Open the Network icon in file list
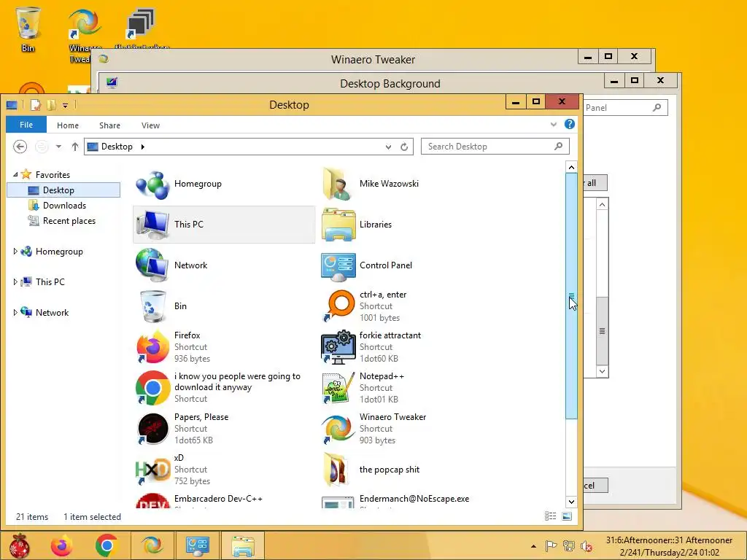This screenshot has width=747, height=560. (152, 265)
